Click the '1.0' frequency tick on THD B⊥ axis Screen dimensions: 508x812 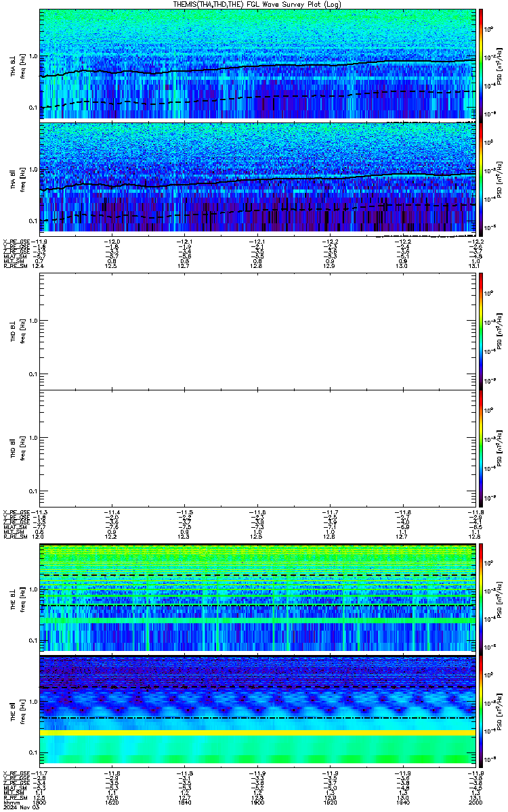[33, 320]
